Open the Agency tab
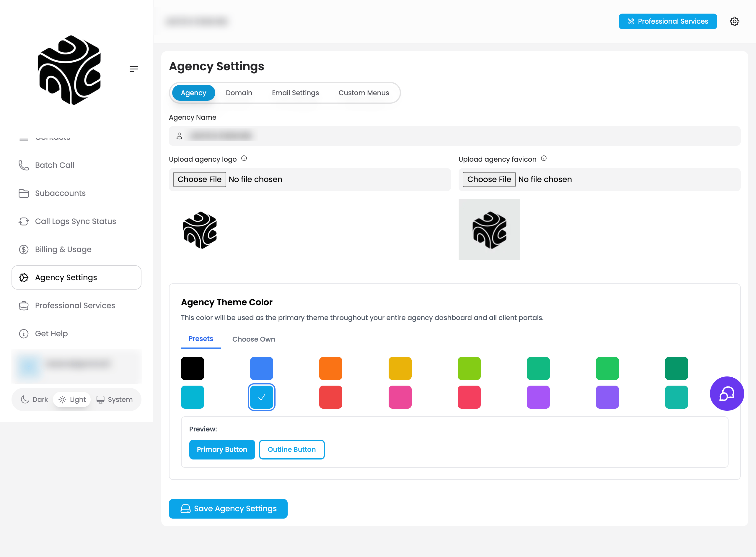This screenshot has height=557, width=756. 193,93
